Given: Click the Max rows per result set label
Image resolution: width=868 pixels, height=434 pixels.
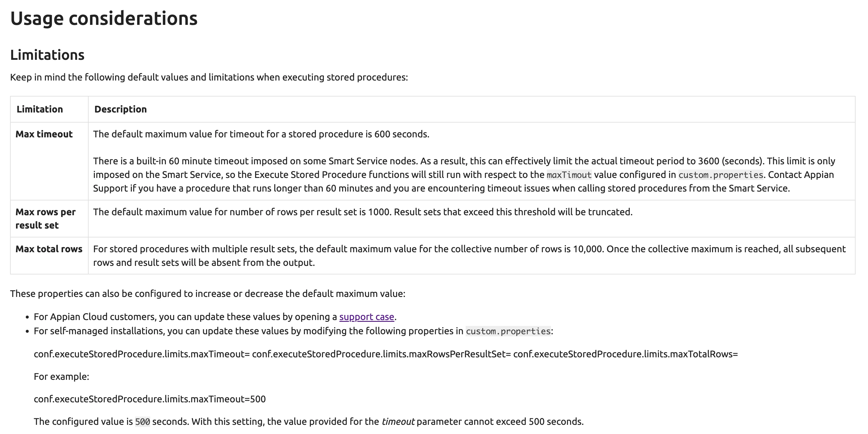Looking at the screenshot, I should [x=46, y=218].
